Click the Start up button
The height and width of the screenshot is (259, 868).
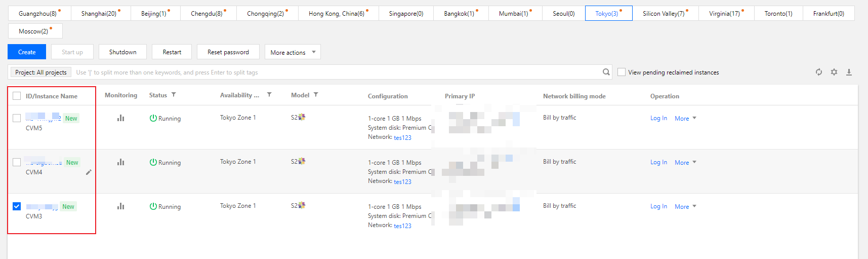pos(72,52)
